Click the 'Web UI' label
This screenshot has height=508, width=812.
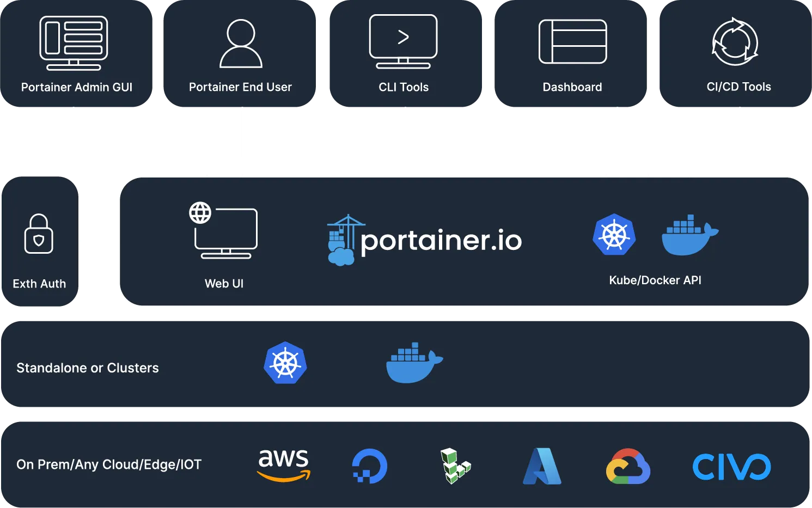click(x=224, y=284)
